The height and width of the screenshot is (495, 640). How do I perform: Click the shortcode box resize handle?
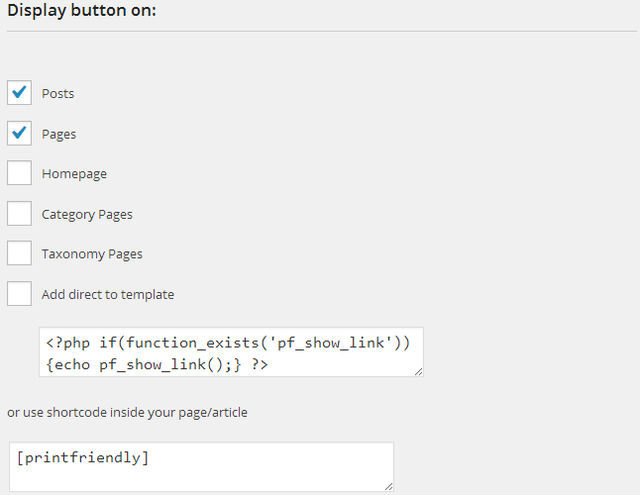click(x=388, y=486)
